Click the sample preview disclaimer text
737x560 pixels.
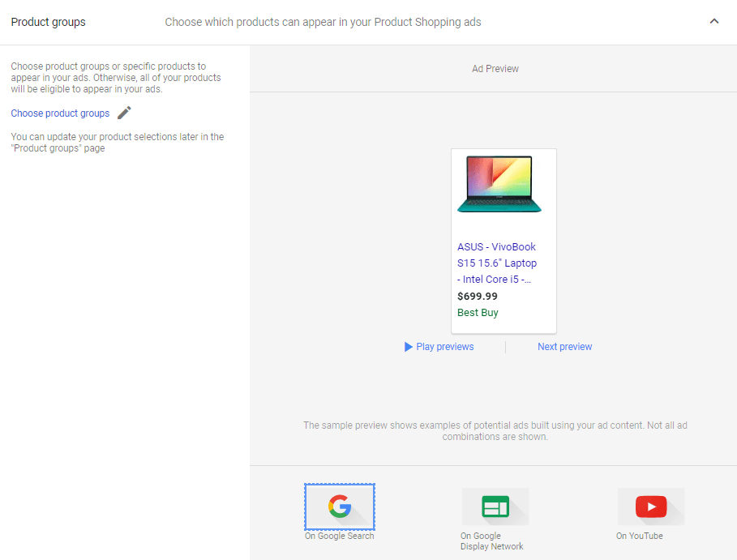495,431
